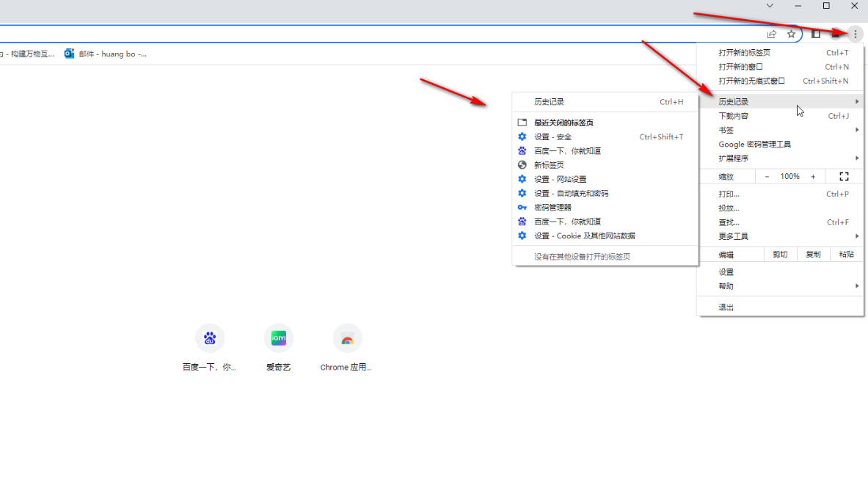The image size is (868, 482).
Task: Select 查找... menu item
Action: pyautogui.click(x=781, y=222)
